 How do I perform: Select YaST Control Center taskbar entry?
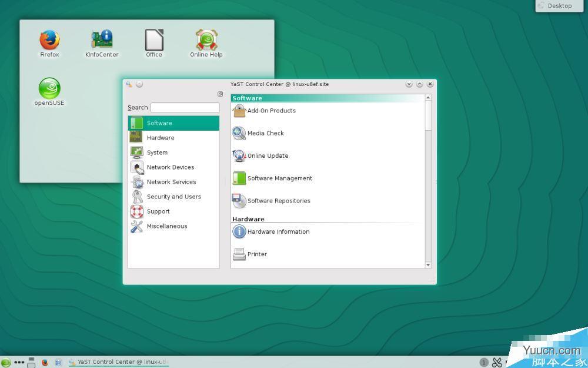(118, 362)
